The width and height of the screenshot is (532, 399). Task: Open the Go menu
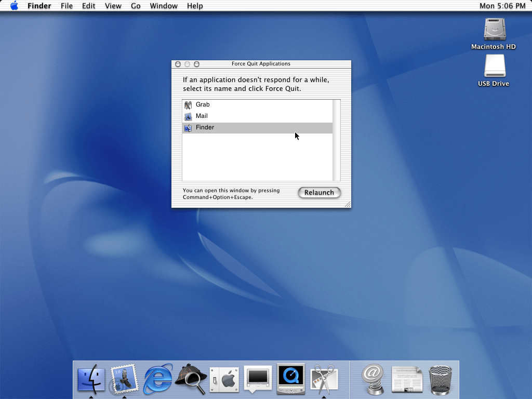[x=136, y=6]
